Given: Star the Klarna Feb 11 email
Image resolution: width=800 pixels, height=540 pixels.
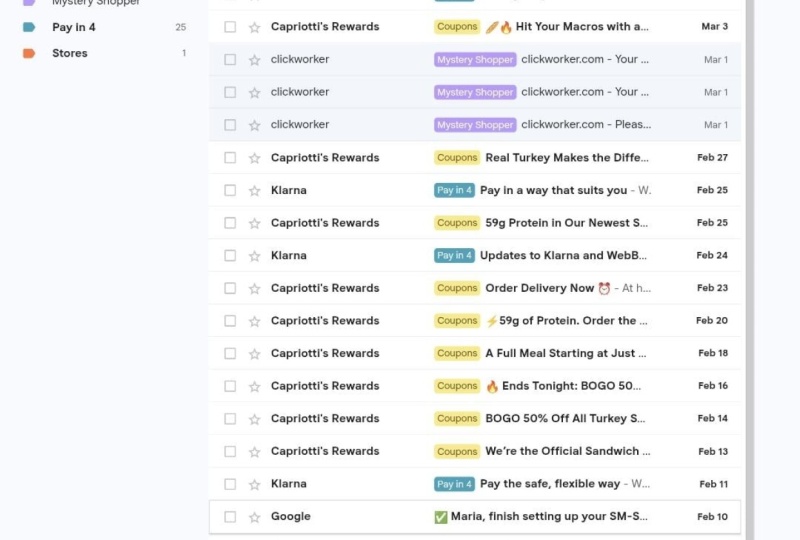Looking at the screenshot, I should (255, 484).
